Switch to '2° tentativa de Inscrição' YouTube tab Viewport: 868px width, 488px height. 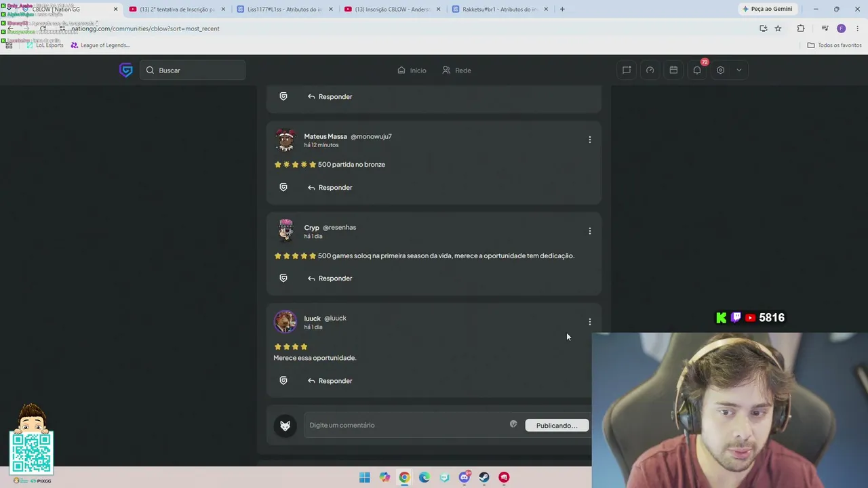click(x=178, y=9)
